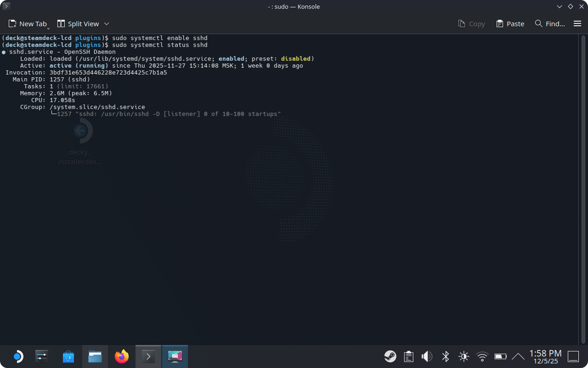
Task: Open System Settings from the taskbar
Action: tap(42, 356)
